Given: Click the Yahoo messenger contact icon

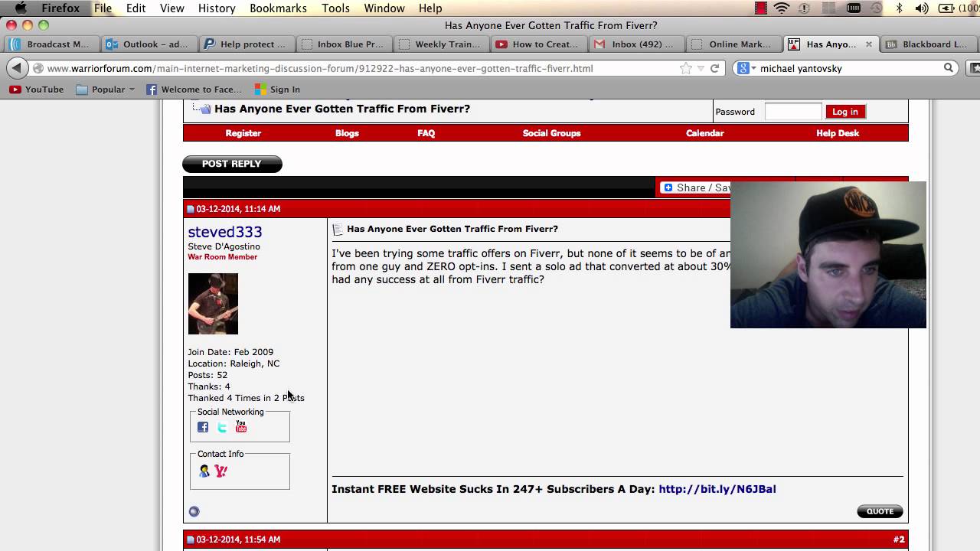Looking at the screenshot, I should [x=221, y=471].
